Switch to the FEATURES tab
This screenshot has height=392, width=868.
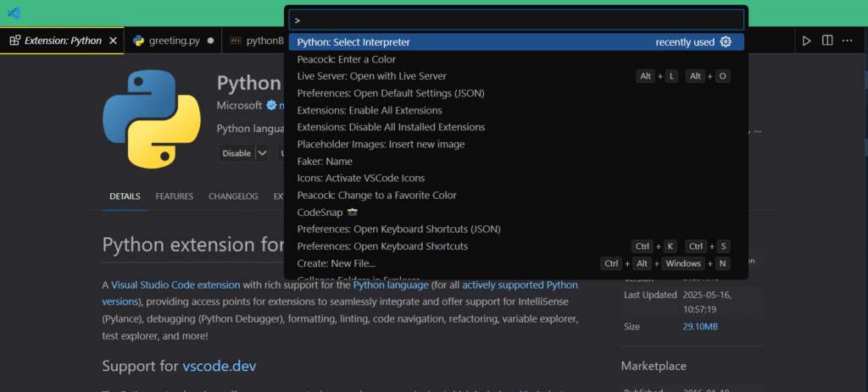(x=174, y=196)
